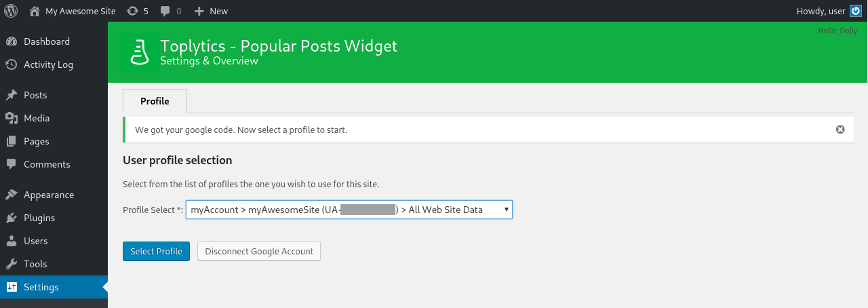Viewport: 868px width, 308px height.
Task: Open the WordPress logo menu
Action: (x=11, y=11)
